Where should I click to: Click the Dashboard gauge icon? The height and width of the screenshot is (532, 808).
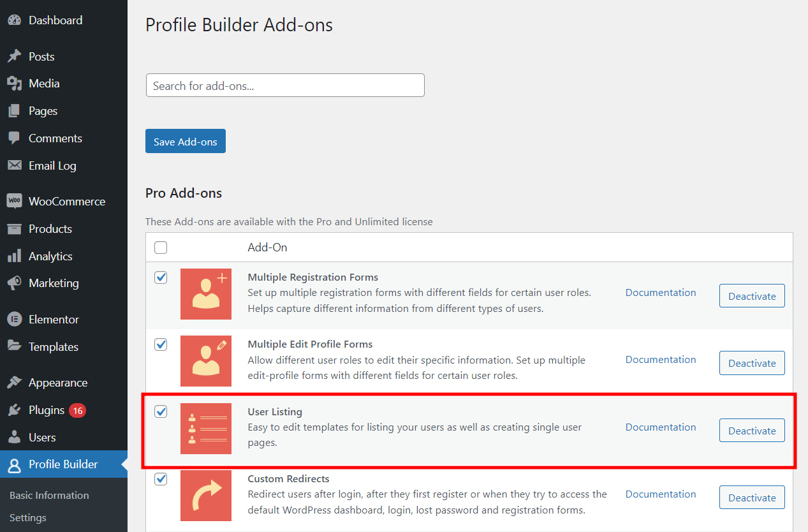(x=14, y=20)
